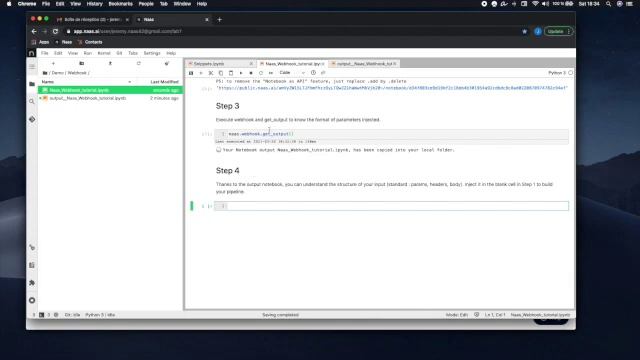This screenshot has width=640, height=360.
Task: Click the Python 3 kernel status circle
Action: pyautogui.click(x=570, y=73)
